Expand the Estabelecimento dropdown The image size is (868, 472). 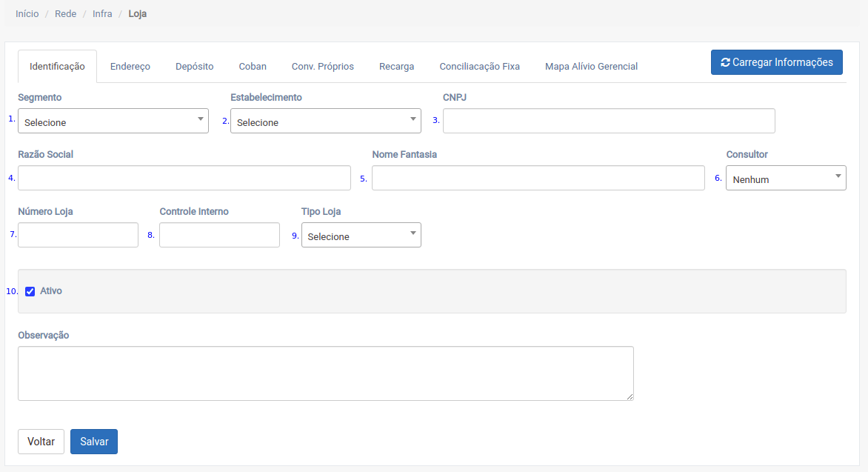coord(326,122)
